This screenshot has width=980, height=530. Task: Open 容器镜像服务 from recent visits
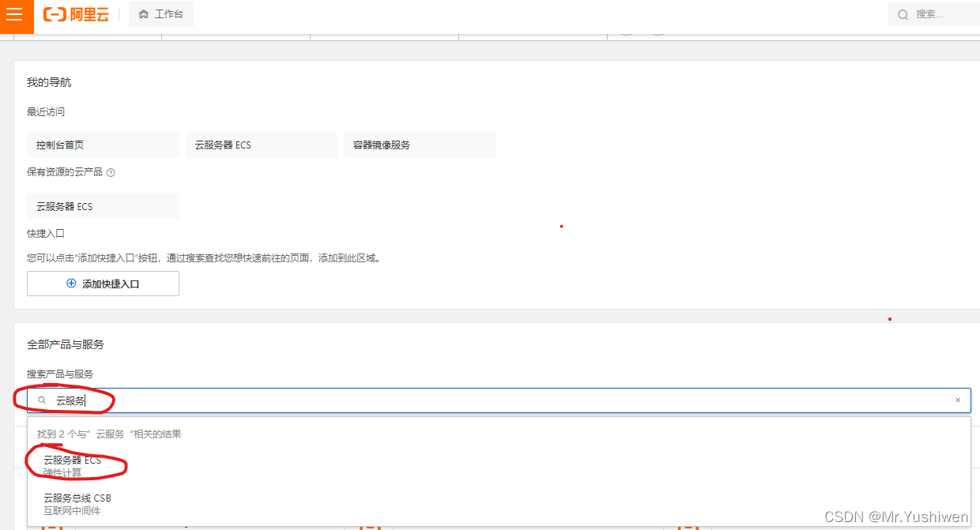(419, 144)
